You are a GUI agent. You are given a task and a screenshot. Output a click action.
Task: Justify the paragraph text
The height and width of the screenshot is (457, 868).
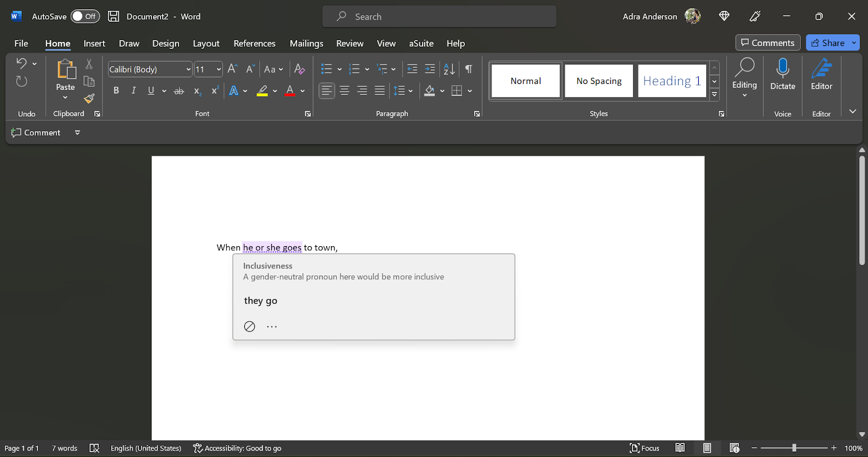click(x=380, y=91)
